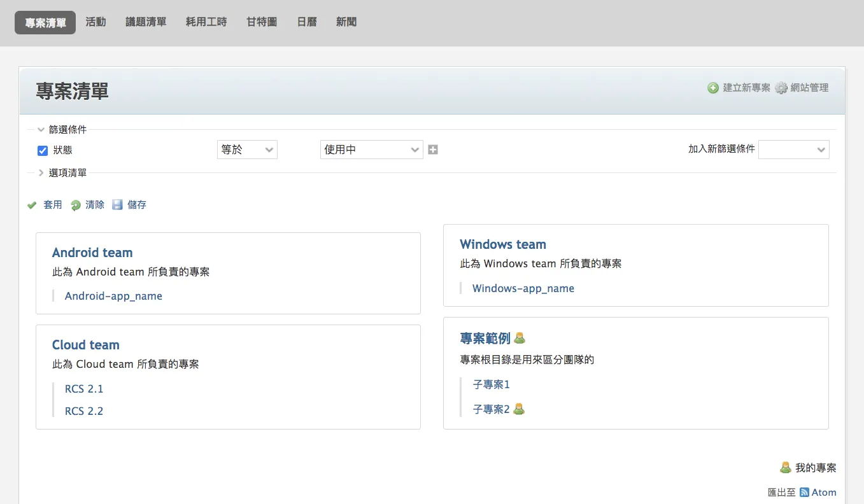Go to the 議題清單 tab
This screenshot has height=504, width=864.
146,22
